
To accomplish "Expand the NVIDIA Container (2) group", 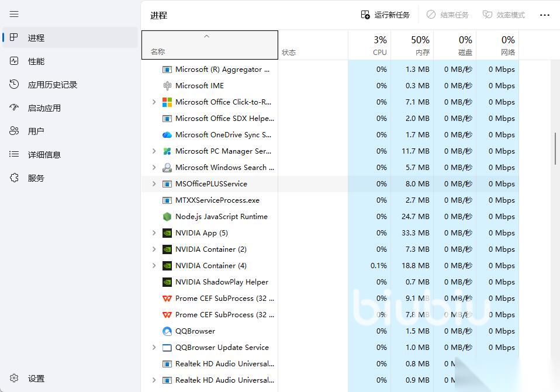I will 154,249.
